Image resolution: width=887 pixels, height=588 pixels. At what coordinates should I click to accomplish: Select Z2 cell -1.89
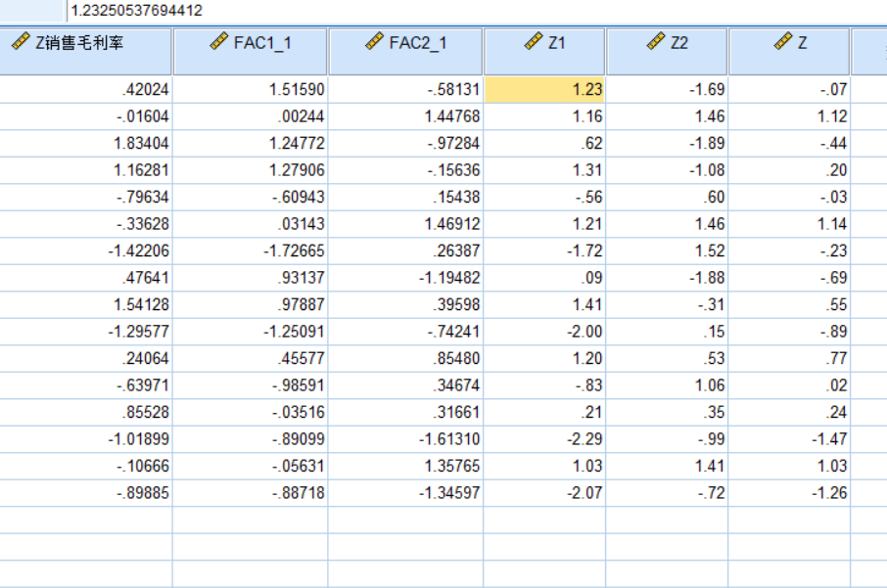[x=667, y=143]
